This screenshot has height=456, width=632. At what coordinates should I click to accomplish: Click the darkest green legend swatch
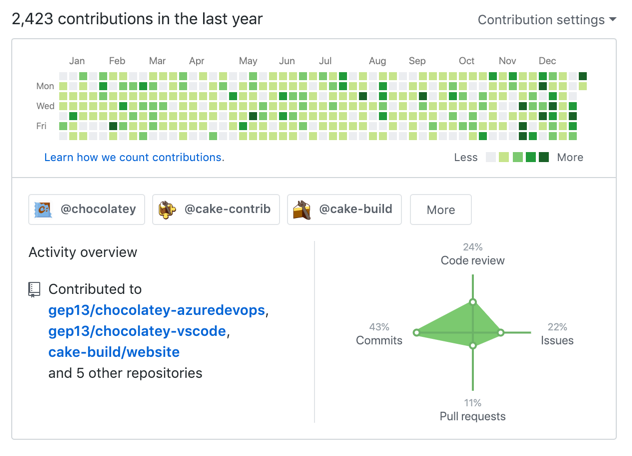point(544,157)
